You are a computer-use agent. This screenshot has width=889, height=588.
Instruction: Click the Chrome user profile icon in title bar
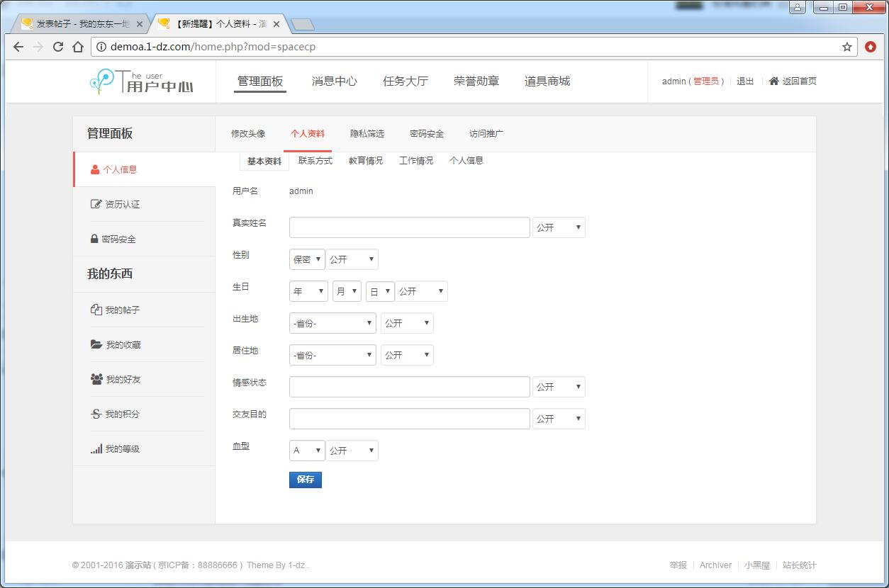tap(798, 7)
